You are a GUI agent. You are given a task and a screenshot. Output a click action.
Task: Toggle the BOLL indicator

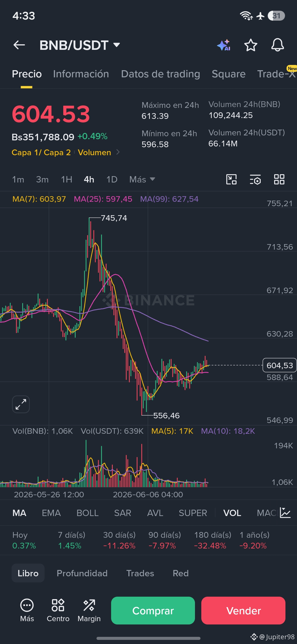point(87,513)
